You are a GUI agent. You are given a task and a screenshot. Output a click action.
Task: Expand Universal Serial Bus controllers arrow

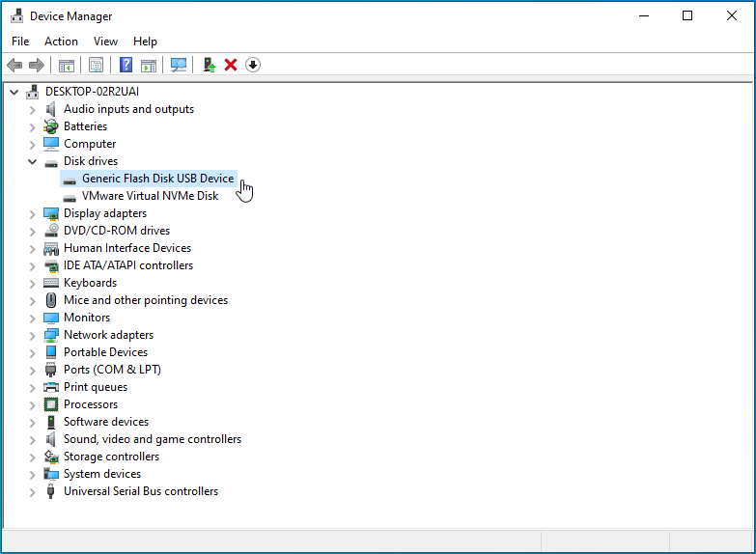coord(33,491)
